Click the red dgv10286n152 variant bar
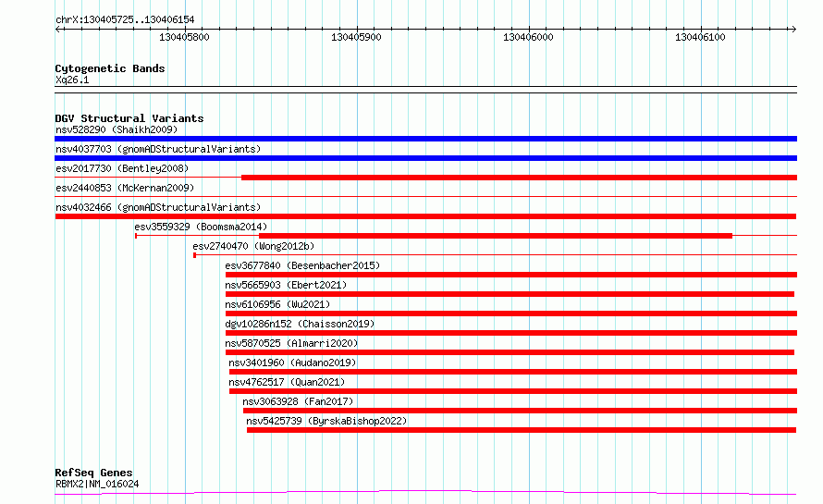This screenshot has width=823, height=504. coord(511,333)
